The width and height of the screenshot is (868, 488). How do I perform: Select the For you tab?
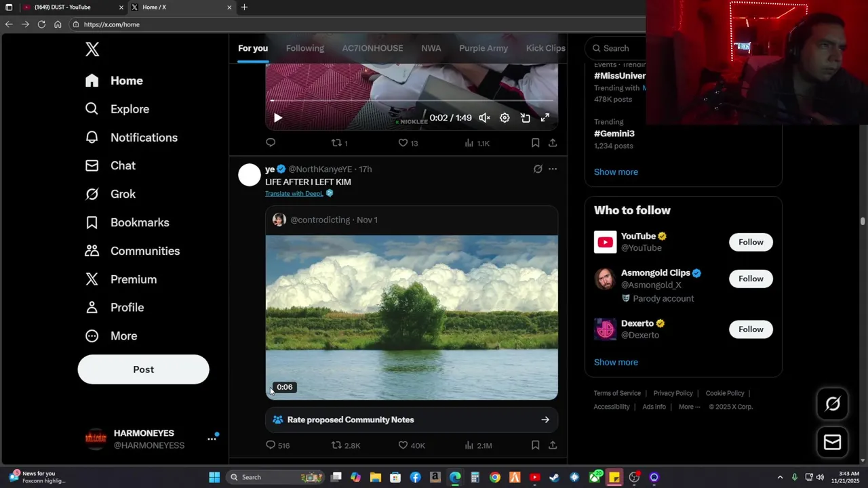[x=253, y=48]
